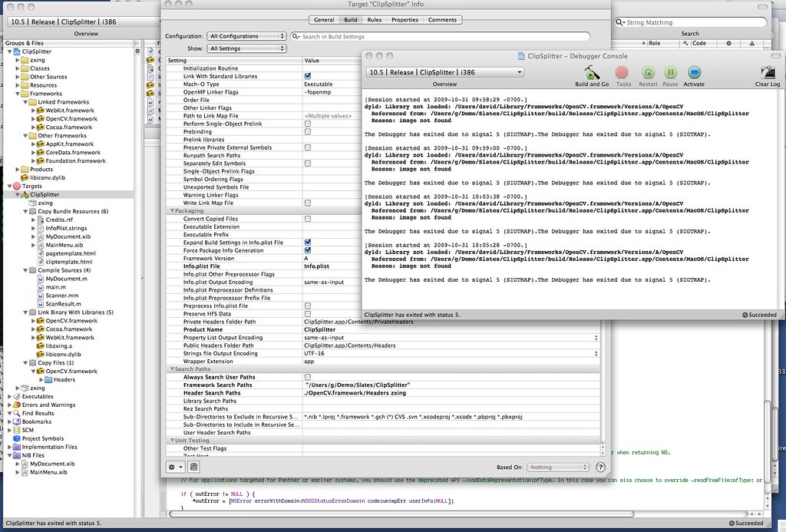Enable the Prebinding checkbox
This screenshot has height=532, width=786.
click(x=308, y=131)
